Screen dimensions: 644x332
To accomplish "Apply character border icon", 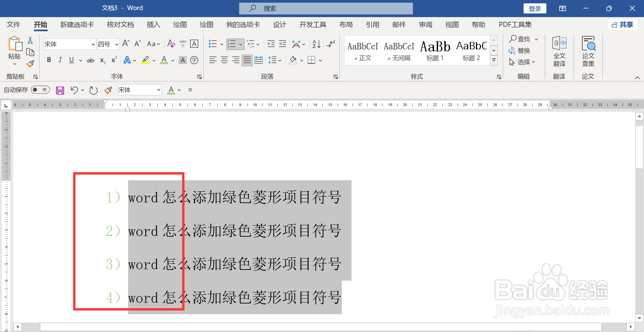I will tap(194, 44).
